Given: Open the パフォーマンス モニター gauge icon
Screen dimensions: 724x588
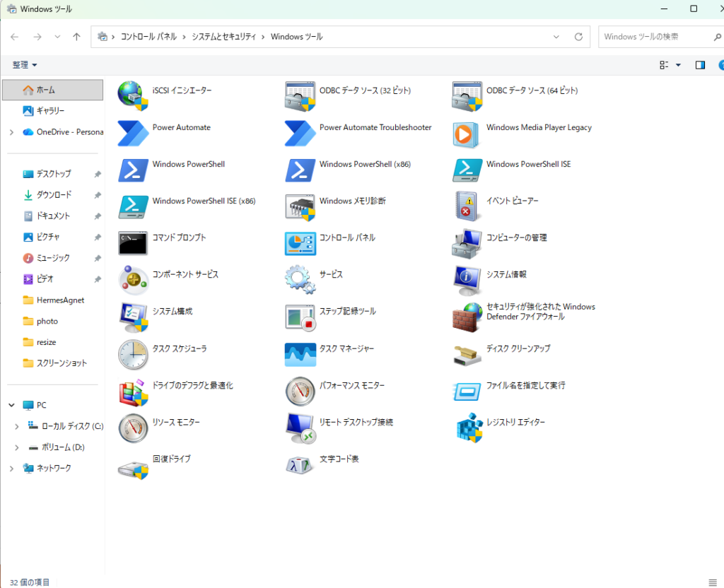Looking at the screenshot, I should click(x=300, y=392).
